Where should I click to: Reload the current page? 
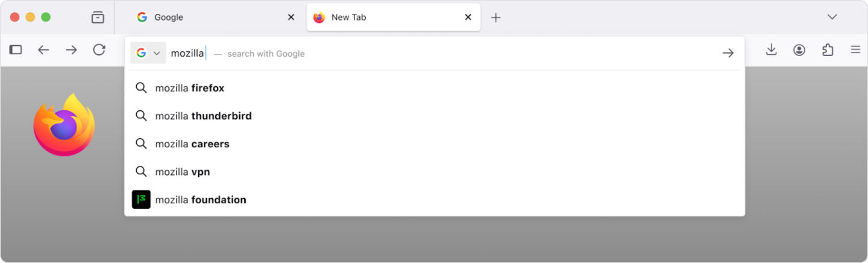pyautogui.click(x=99, y=50)
